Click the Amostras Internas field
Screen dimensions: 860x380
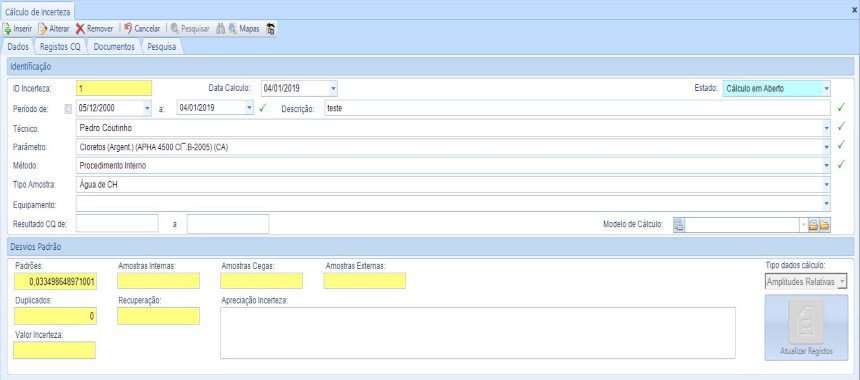click(x=159, y=281)
